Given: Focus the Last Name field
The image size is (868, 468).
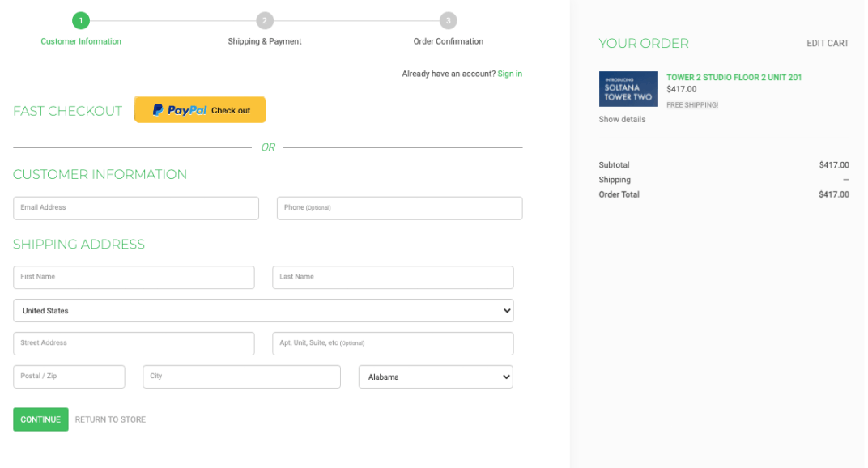Looking at the screenshot, I should coord(393,278).
